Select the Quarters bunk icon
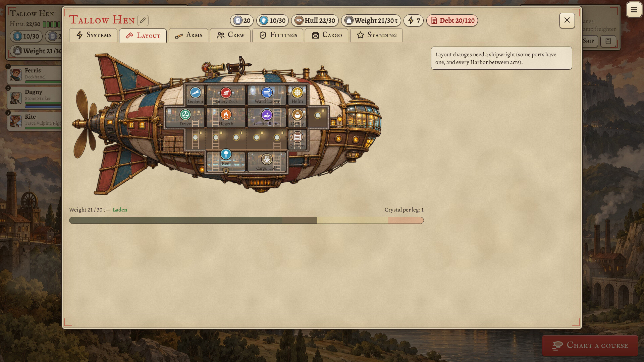Viewport: 644px width, 362px height. 297,137
